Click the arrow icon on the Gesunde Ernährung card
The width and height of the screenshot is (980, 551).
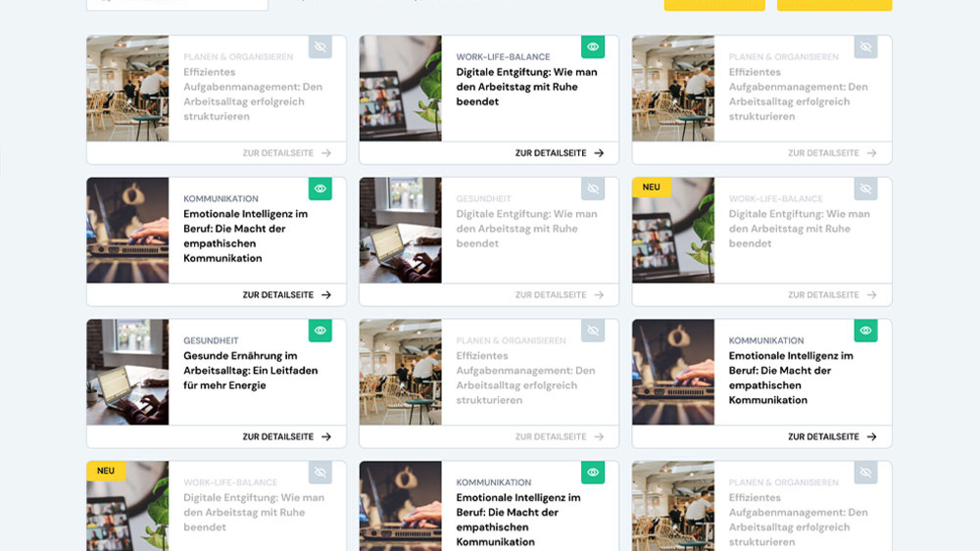326,436
